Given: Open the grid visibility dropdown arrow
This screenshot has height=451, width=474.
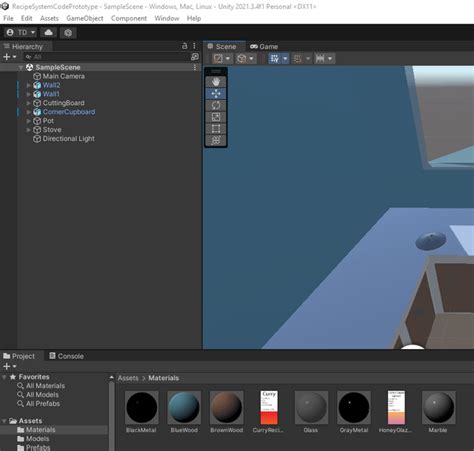Looking at the screenshot, I should pos(330,59).
